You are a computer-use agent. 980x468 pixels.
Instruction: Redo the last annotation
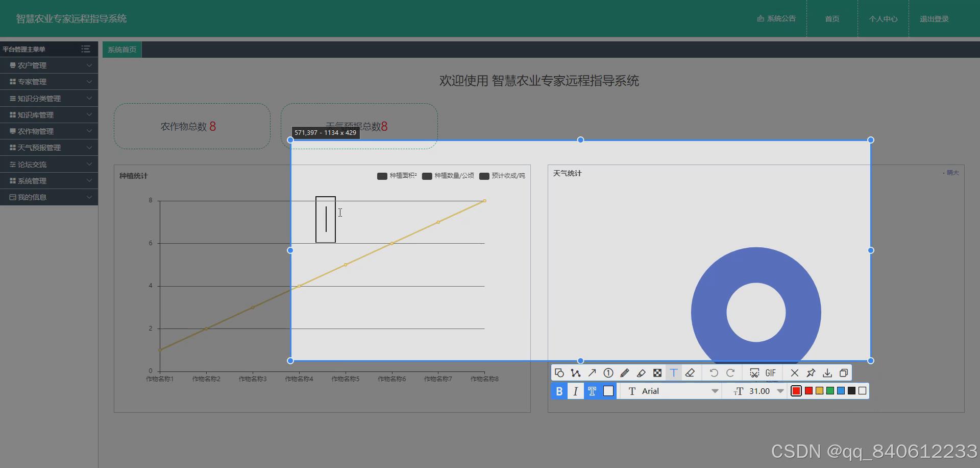[730, 373]
